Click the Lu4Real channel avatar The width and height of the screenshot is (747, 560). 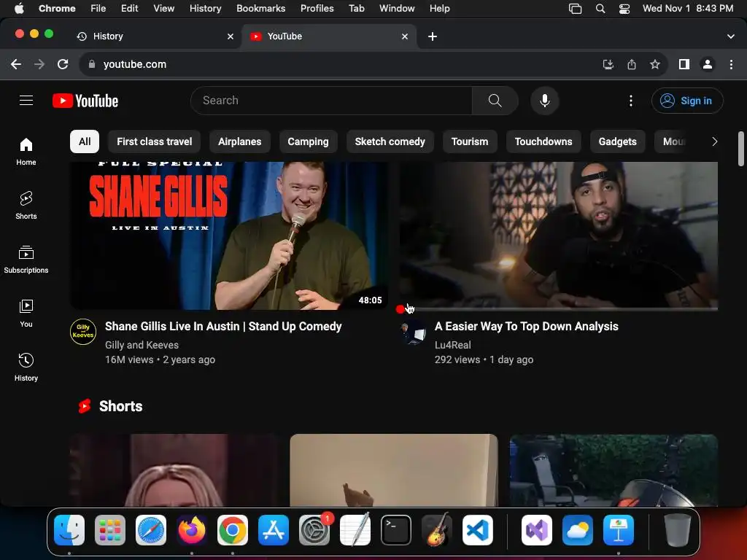pyautogui.click(x=413, y=332)
